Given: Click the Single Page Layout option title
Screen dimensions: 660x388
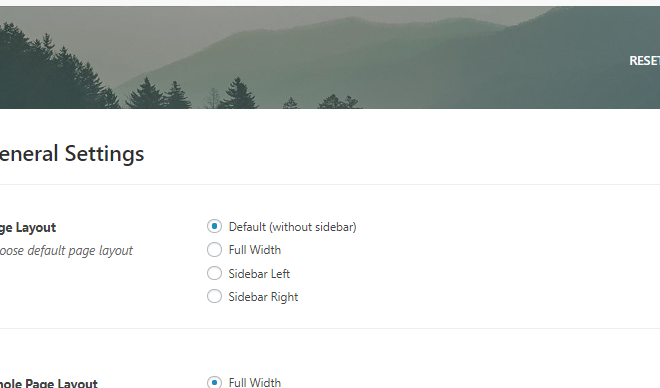Looking at the screenshot, I should (x=49, y=383).
